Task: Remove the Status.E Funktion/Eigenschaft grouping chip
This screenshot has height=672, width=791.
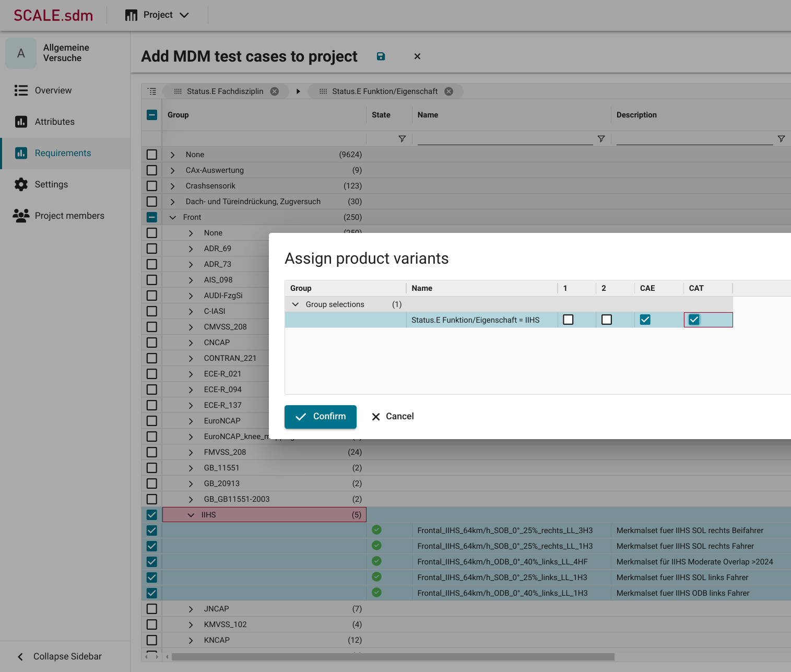Action: (x=449, y=91)
